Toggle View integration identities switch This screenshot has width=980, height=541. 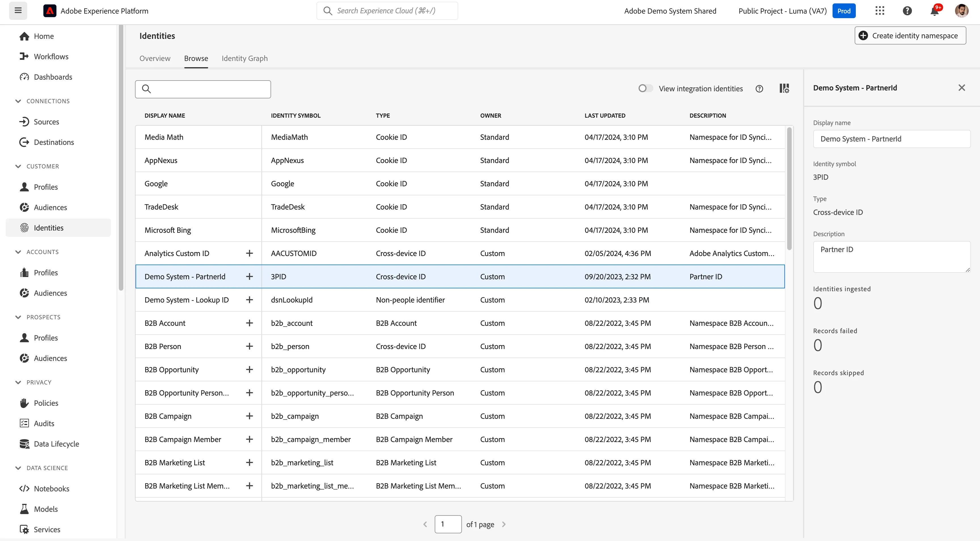coord(645,88)
